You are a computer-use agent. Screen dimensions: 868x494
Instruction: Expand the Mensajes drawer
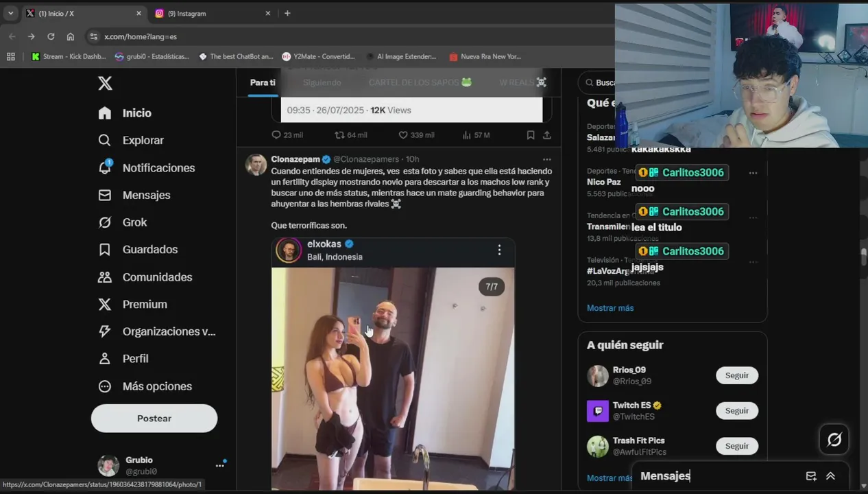pyautogui.click(x=830, y=476)
